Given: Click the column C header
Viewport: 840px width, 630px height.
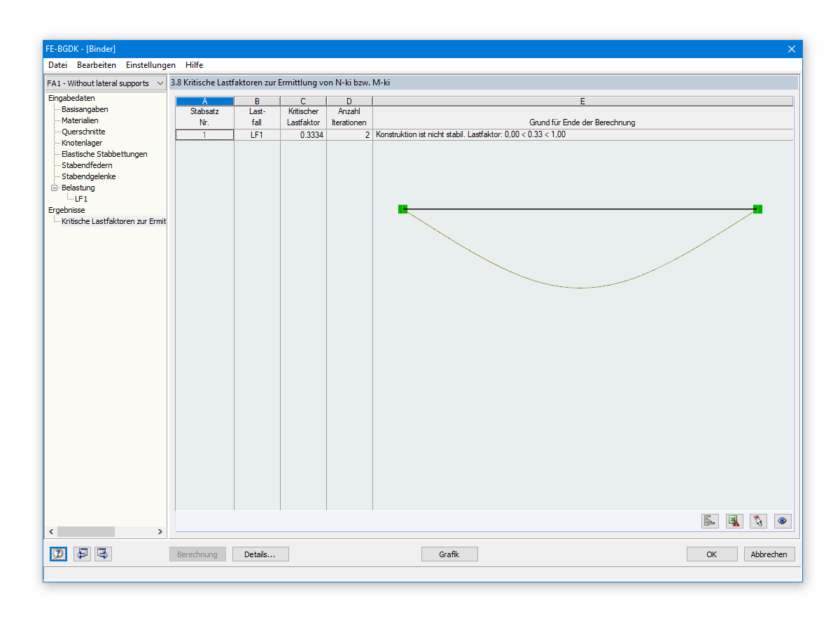Looking at the screenshot, I should pos(303,101).
